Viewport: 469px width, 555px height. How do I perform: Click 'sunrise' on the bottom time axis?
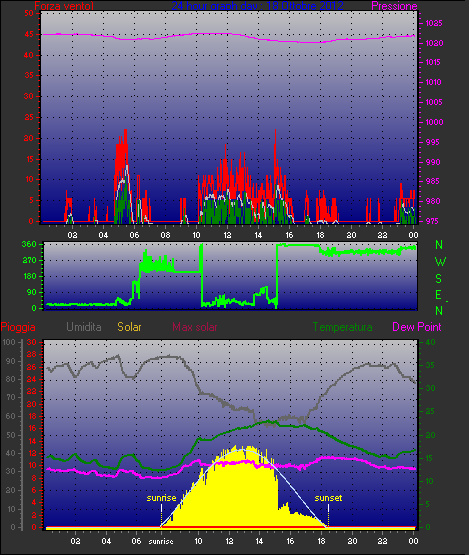tap(161, 542)
